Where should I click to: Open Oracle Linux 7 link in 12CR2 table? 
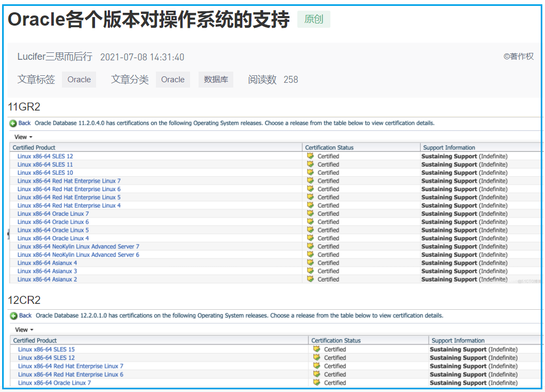(54, 382)
